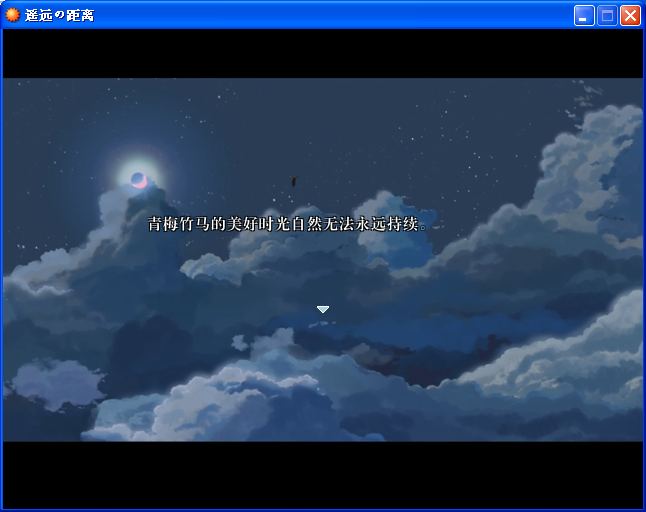646x512 pixels.
Task: Click the continue arrow below the dialogue text
Action: click(x=323, y=309)
